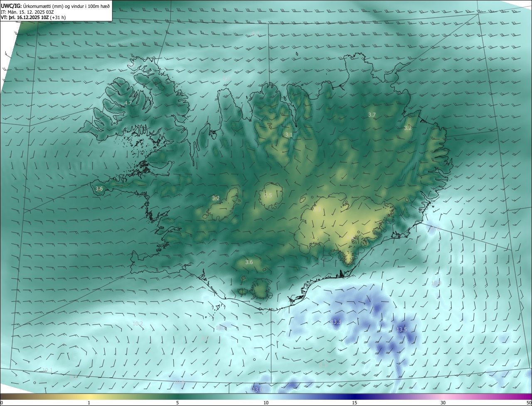This screenshot has height=406, width=532.
Task: Click the 30 tick label on the color scale
Action: pyautogui.click(x=443, y=403)
